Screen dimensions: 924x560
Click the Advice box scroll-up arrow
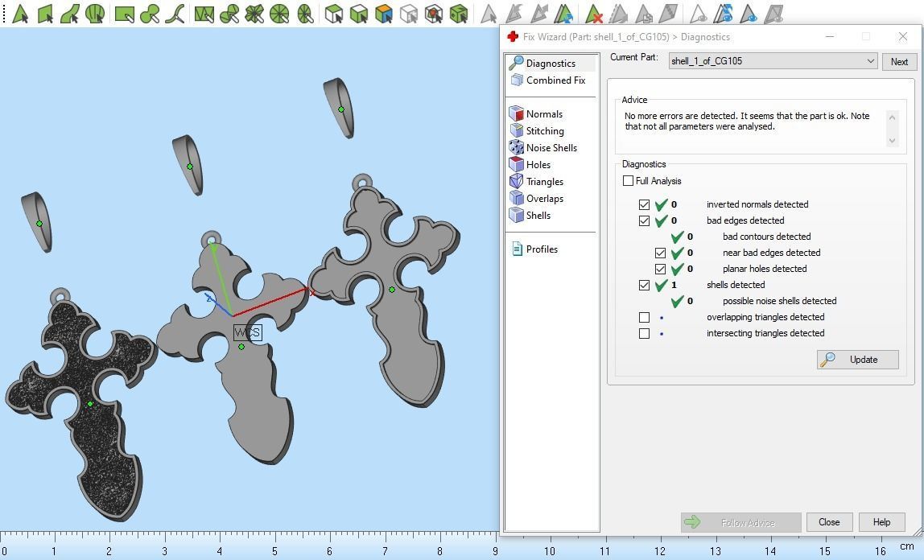(892, 117)
